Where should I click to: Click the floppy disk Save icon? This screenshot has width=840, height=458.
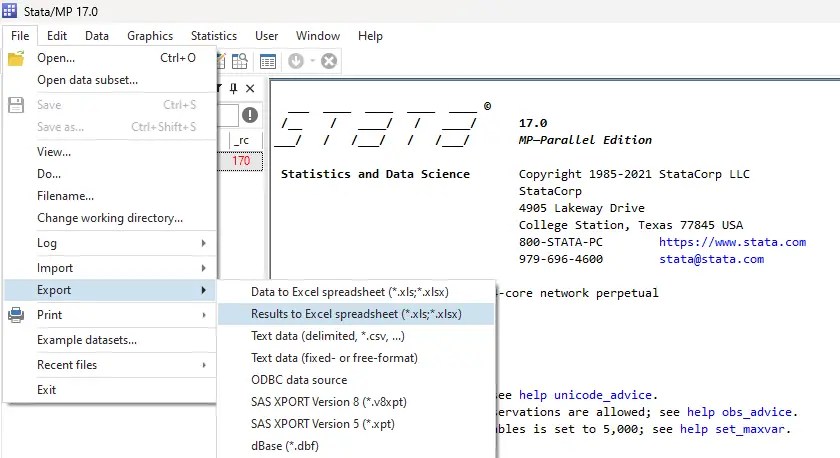[16, 105]
